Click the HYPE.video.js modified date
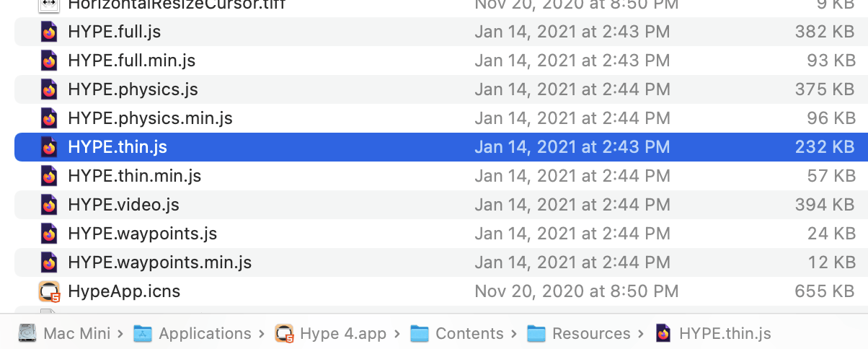868x349 pixels. (572, 205)
